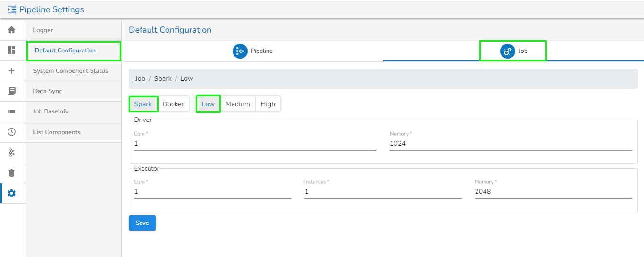Open the Data Sync menu item
Screen dimensions: 644x257
click(x=47, y=91)
